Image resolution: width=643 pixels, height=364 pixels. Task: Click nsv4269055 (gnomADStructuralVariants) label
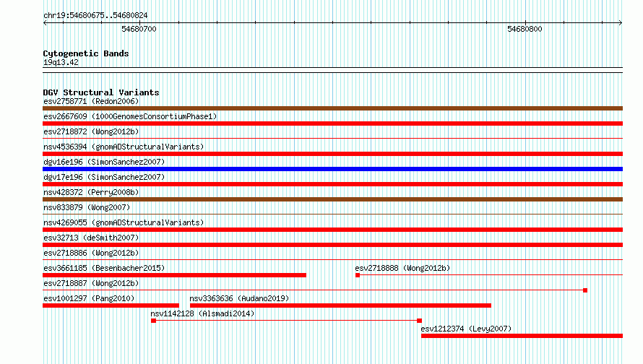click(x=124, y=222)
